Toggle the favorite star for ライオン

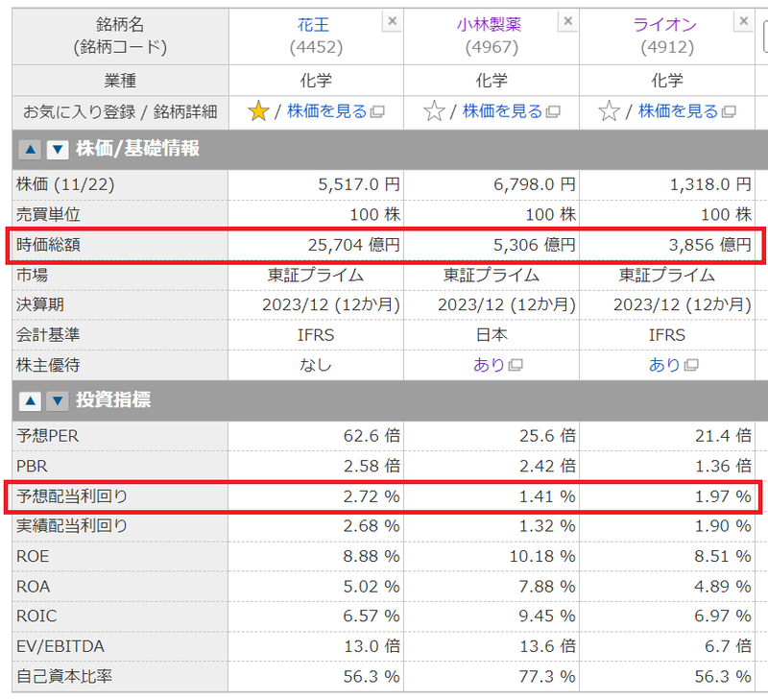click(x=609, y=111)
